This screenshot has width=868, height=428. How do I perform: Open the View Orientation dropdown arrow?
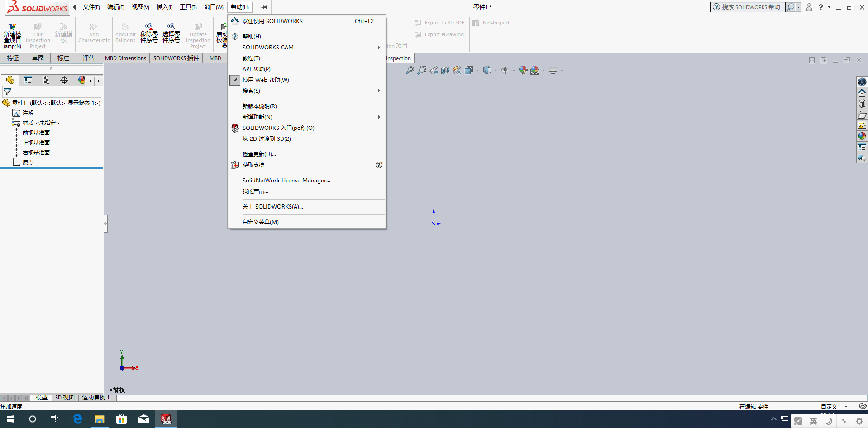477,70
